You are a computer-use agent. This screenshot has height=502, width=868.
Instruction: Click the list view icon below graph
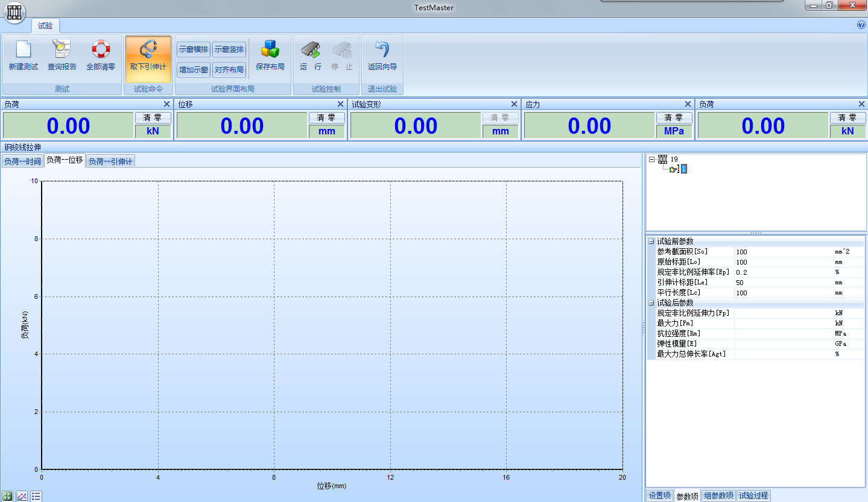point(36,497)
